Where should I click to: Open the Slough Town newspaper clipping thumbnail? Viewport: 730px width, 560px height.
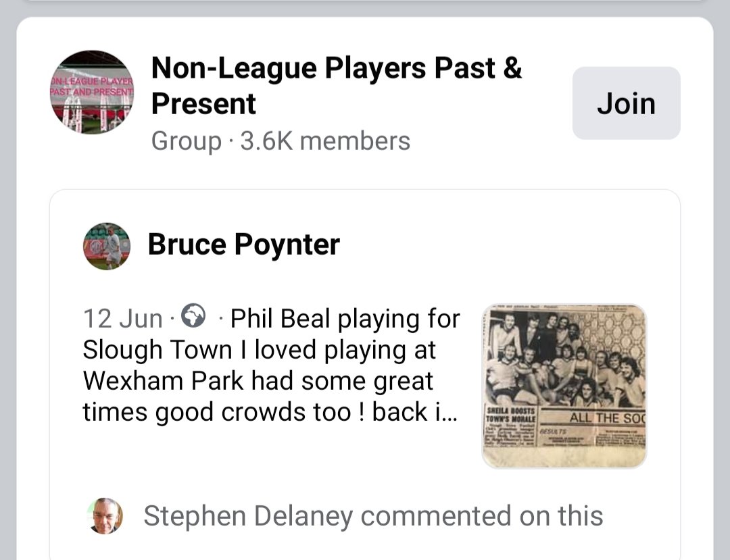pos(564,386)
